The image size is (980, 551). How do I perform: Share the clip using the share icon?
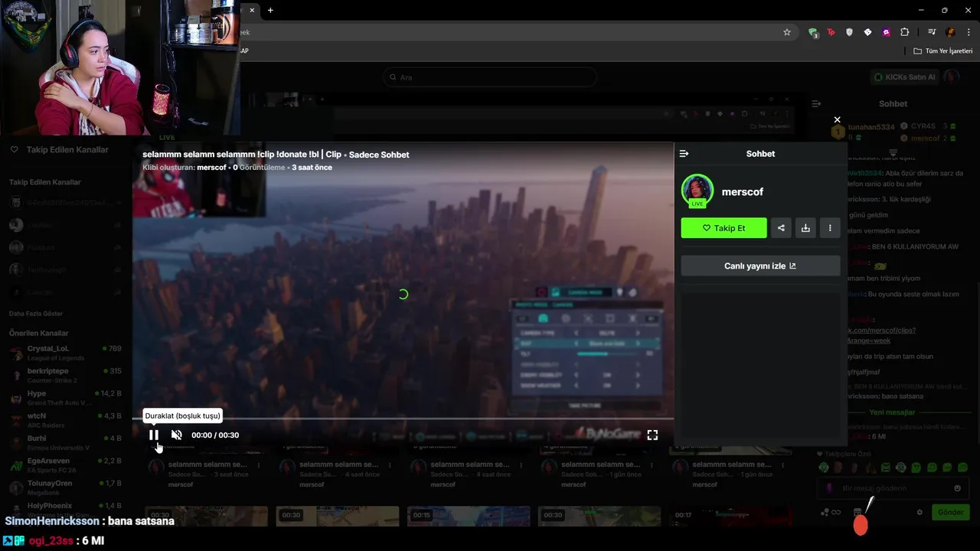point(781,228)
